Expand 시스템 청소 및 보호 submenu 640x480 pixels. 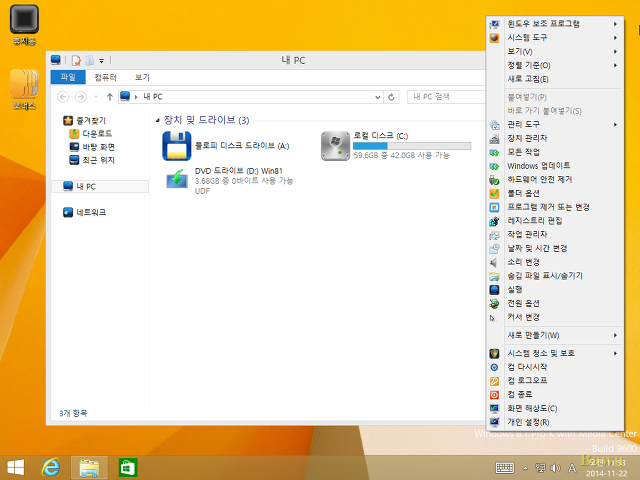[555, 353]
